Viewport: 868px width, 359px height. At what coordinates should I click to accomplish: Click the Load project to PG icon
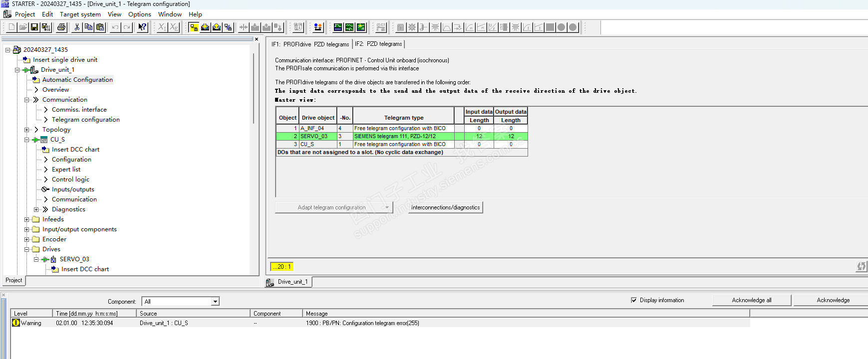[217, 27]
